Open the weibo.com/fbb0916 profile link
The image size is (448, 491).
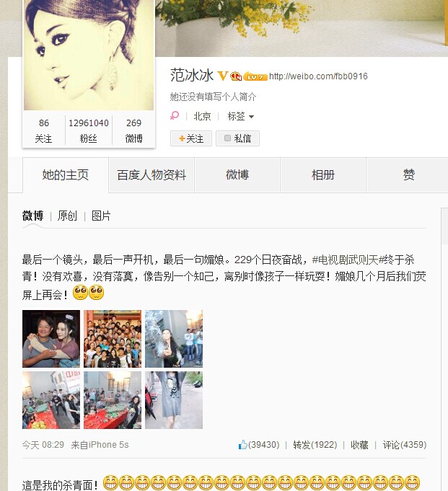tap(318, 76)
